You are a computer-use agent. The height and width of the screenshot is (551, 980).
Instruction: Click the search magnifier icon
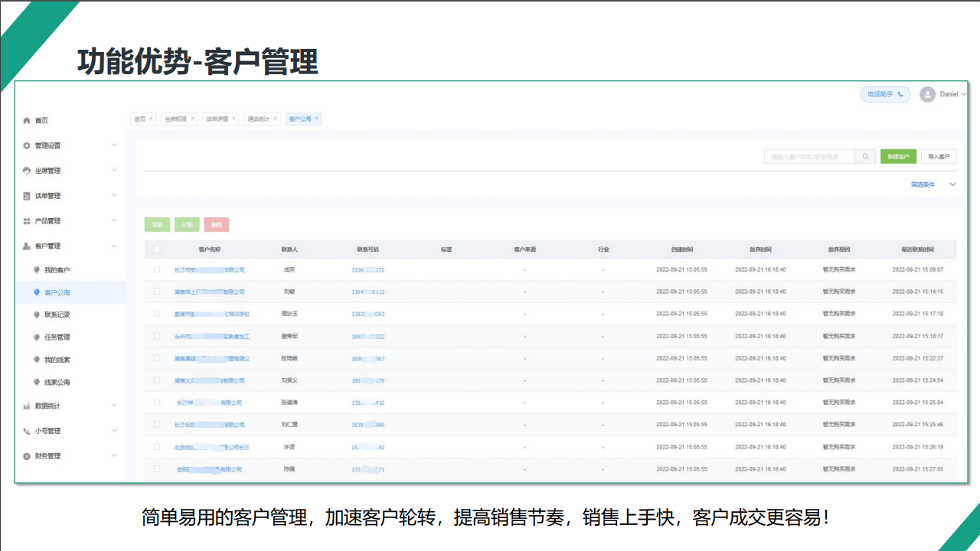pyautogui.click(x=865, y=157)
